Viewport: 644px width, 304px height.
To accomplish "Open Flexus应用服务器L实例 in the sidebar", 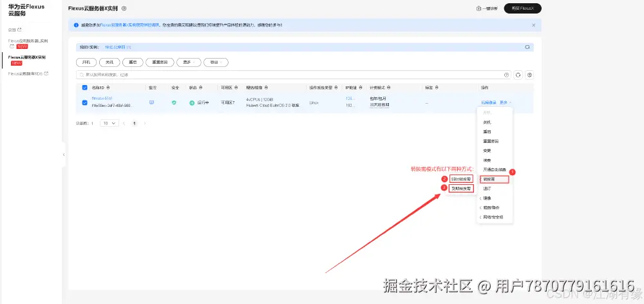I will [28, 41].
